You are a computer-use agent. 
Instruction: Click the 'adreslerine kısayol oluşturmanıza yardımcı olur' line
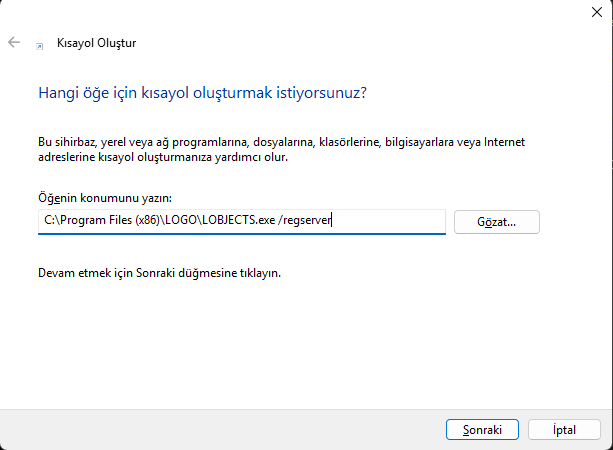coord(170,157)
